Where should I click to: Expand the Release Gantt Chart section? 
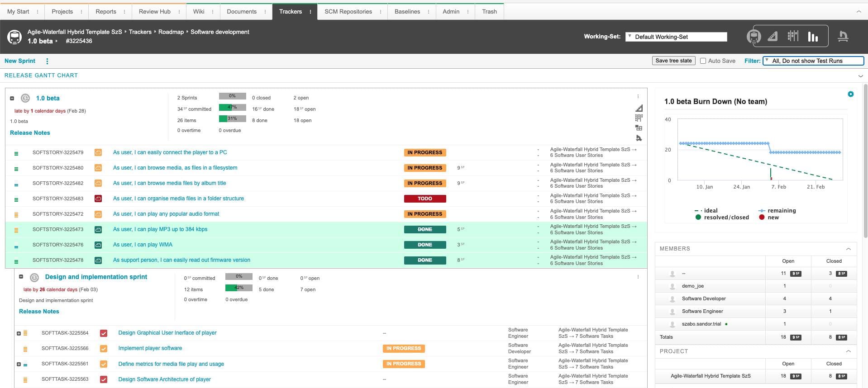tap(860, 76)
